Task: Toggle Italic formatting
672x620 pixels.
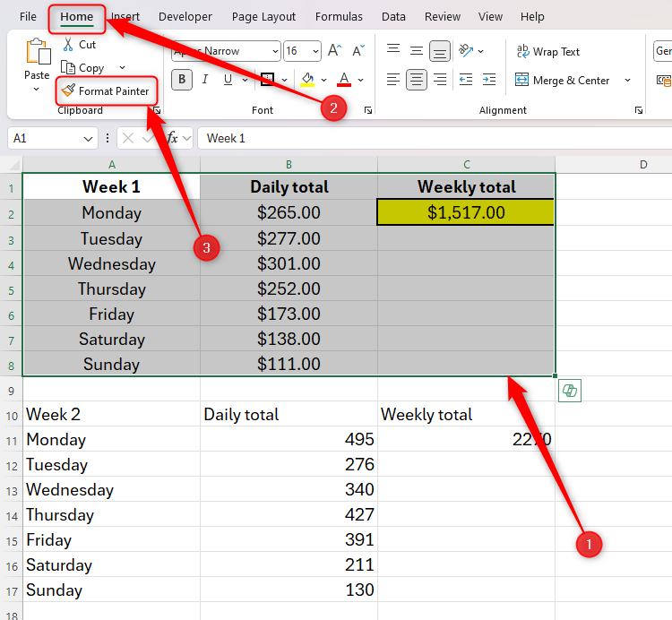Action: click(x=205, y=80)
